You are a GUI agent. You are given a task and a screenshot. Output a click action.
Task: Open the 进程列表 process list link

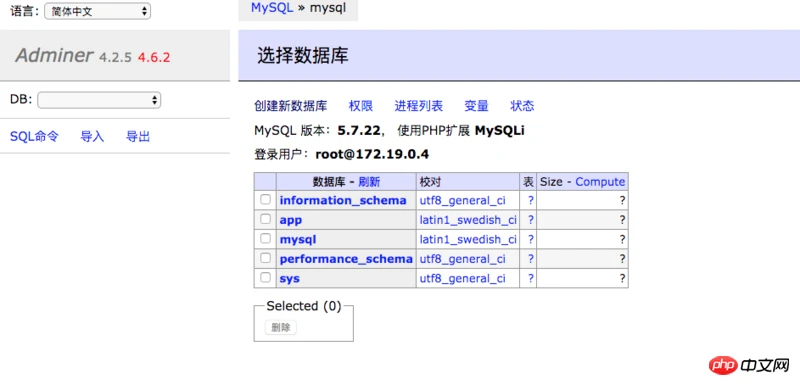418,106
